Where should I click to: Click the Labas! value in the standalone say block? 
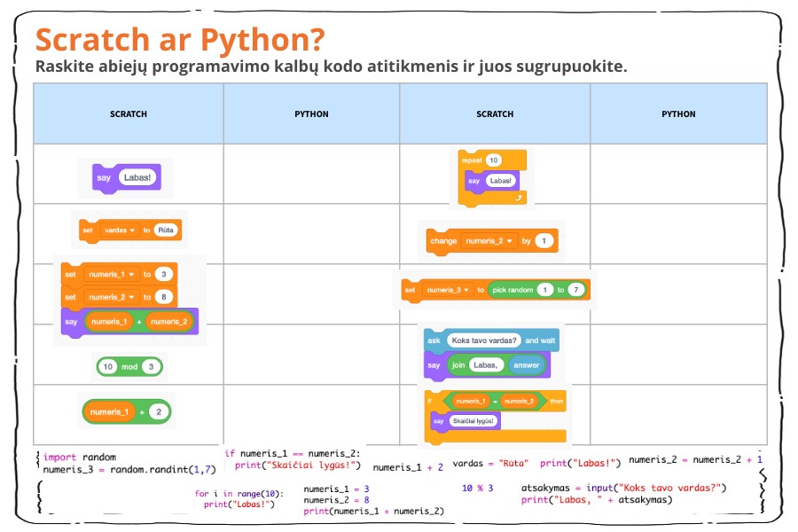click(137, 177)
